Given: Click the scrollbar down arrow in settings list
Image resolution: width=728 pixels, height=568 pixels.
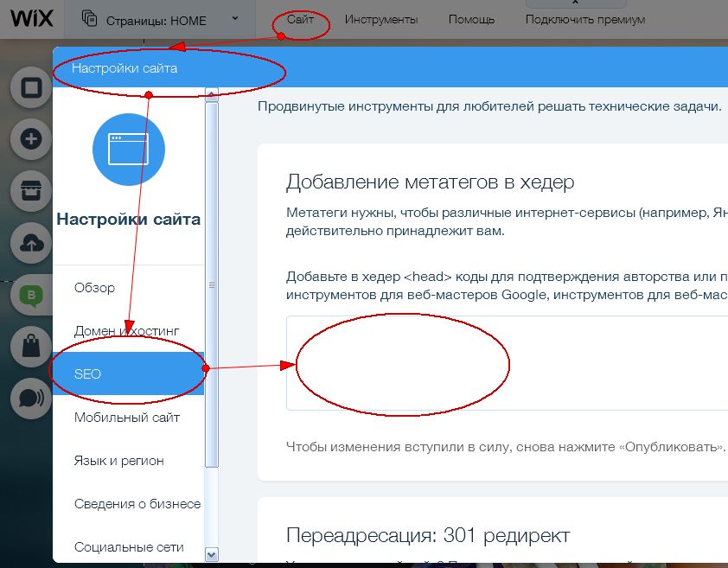Looking at the screenshot, I should click(211, 554).
